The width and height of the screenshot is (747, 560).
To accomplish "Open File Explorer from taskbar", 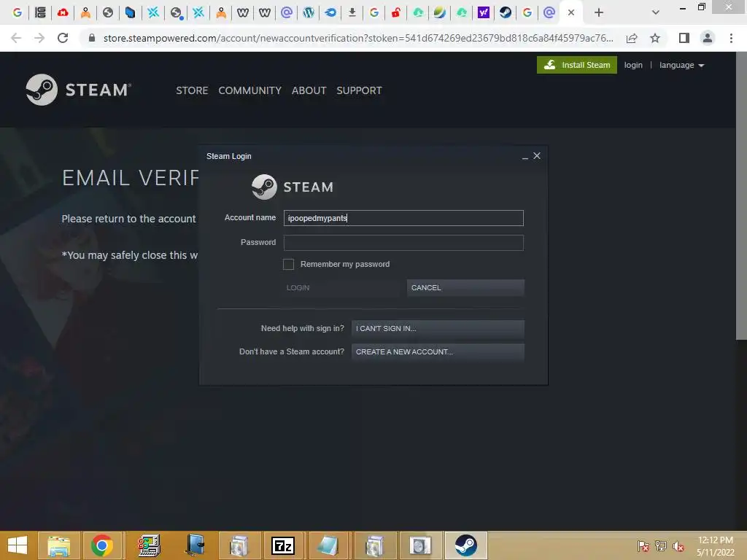I will tap(58, 545).
